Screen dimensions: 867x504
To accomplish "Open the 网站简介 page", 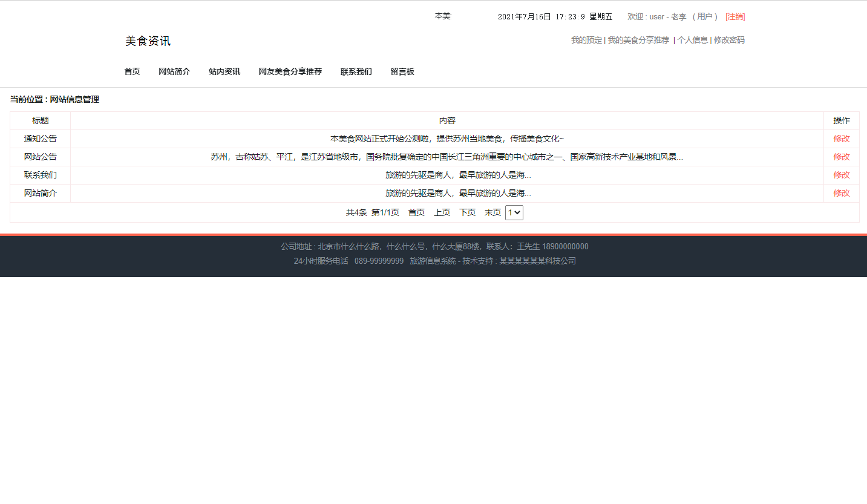I will (174, 71).
